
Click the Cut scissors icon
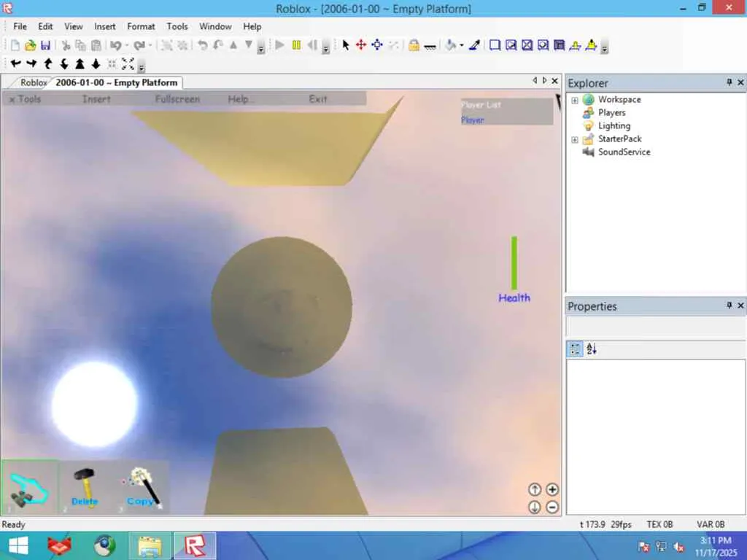pyautogui.click(x=66, y=45)
